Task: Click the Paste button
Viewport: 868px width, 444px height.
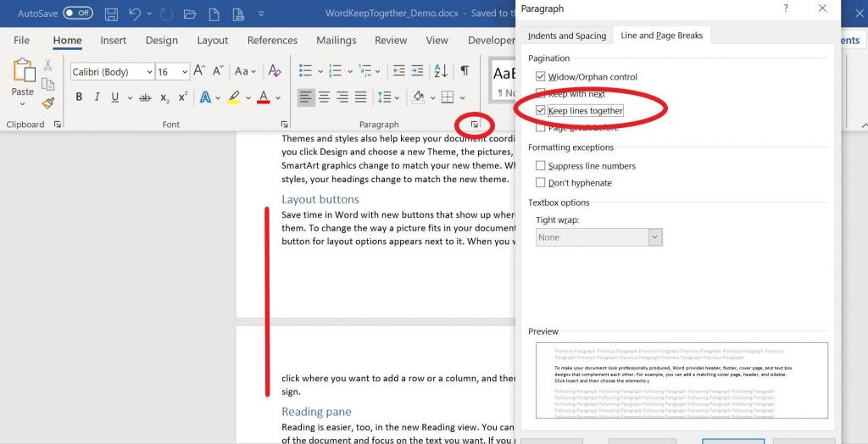Action: (22, 79)
